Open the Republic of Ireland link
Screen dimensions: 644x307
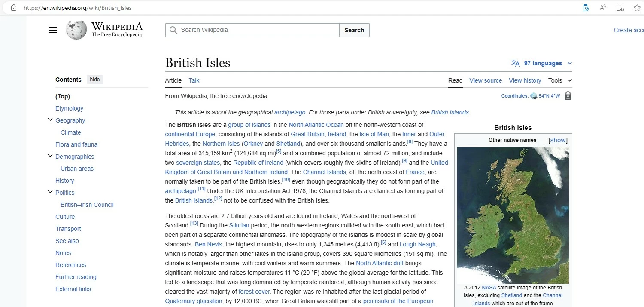click(x=258, y=163)
